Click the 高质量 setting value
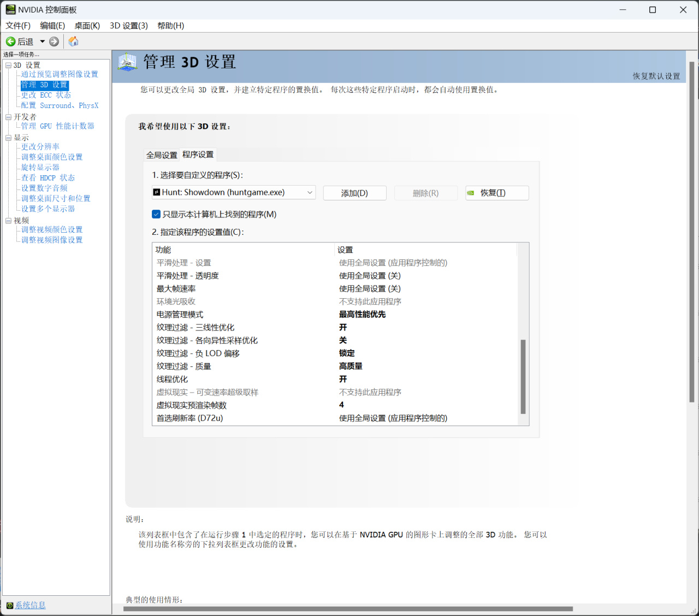The width and height of the screenshot is (699, 616). click(351, 366)
